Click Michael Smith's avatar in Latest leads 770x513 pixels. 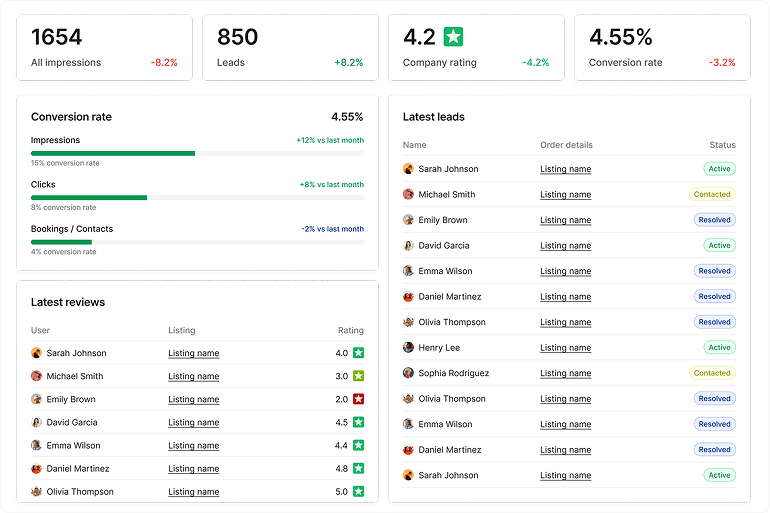click(x=408, y=195)
